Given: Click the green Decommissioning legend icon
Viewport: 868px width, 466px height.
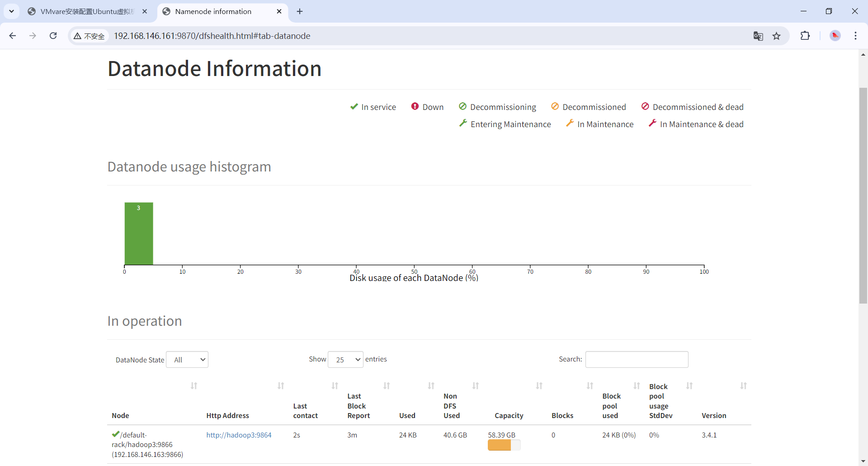Looking at the screenshot, I should pos(462,106).
